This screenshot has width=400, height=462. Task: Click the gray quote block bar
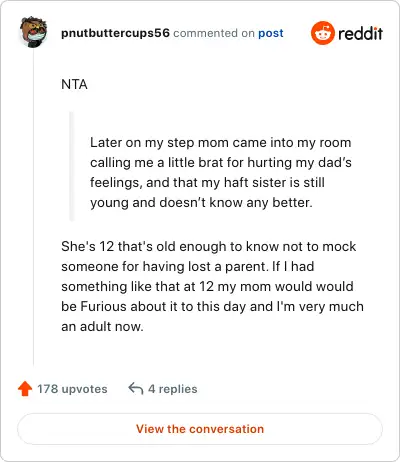point(71,166)
